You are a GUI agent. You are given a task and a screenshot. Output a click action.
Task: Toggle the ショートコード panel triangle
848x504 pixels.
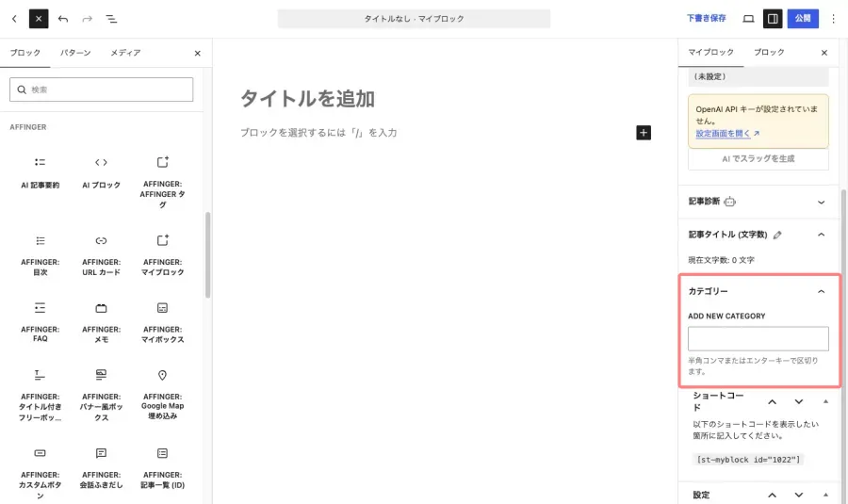825,401
